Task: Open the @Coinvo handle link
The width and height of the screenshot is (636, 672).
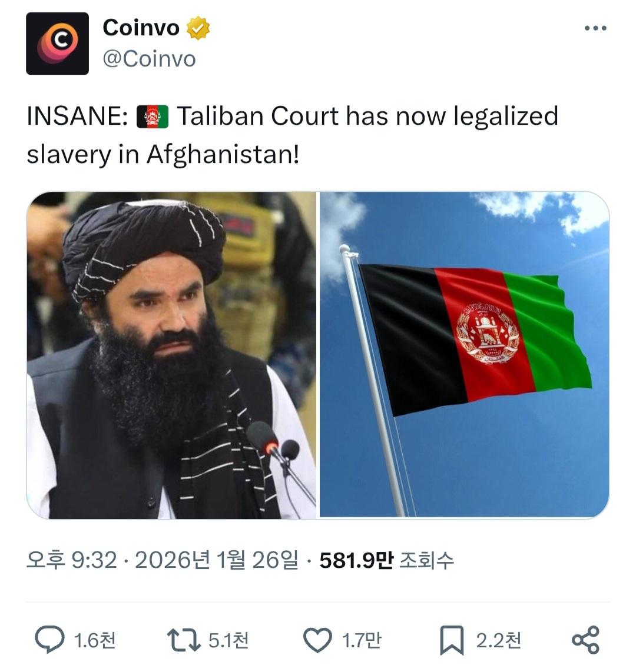Action: click(x=149, y=59)
